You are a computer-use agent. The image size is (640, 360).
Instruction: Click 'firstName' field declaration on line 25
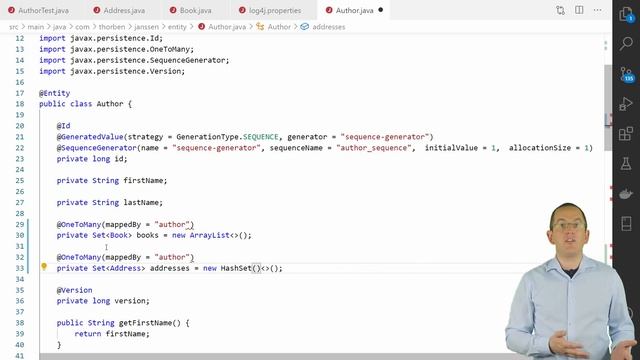coord(143,180)
